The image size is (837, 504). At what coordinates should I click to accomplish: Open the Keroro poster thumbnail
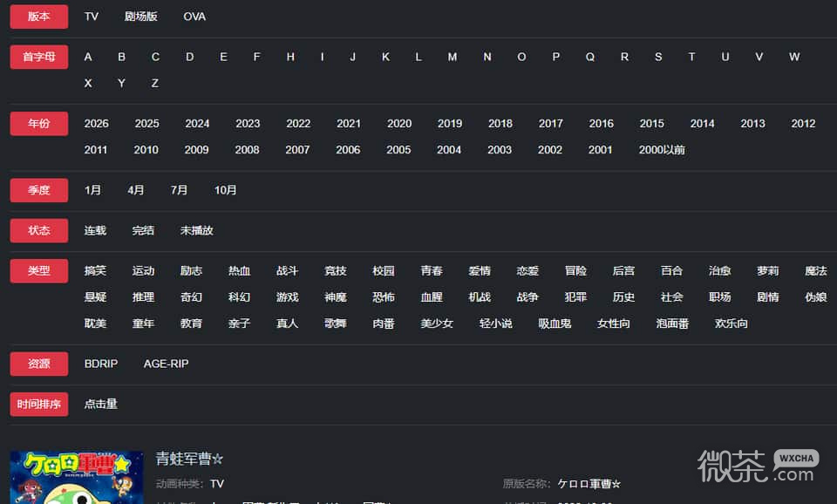(x=77, y=477)
